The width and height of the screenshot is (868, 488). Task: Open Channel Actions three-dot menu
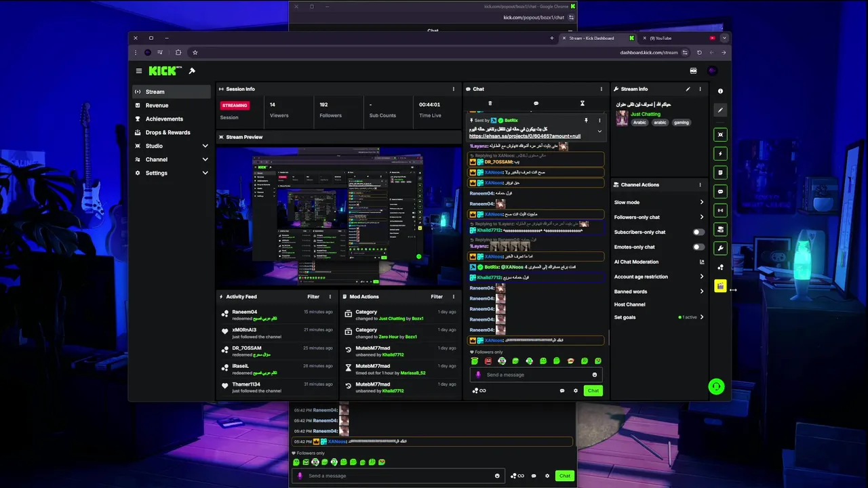pyautogui.click(x=700, y=184)
